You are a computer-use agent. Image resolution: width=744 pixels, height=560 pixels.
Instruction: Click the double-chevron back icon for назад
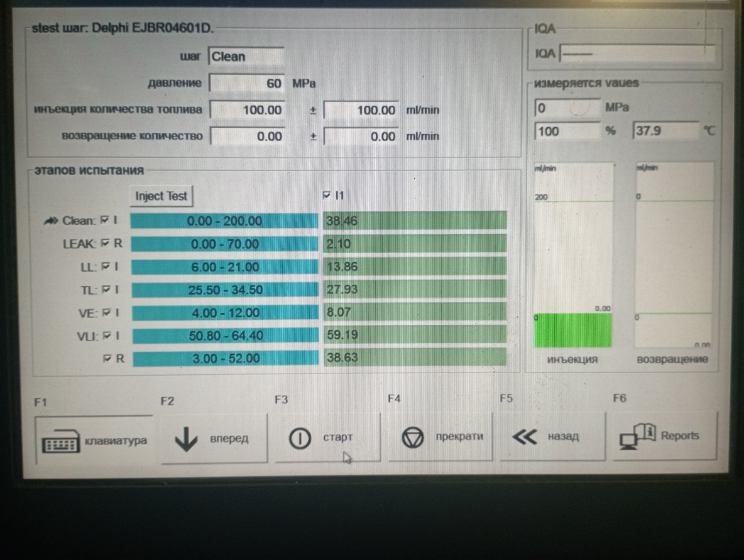(x=524, y=437)
